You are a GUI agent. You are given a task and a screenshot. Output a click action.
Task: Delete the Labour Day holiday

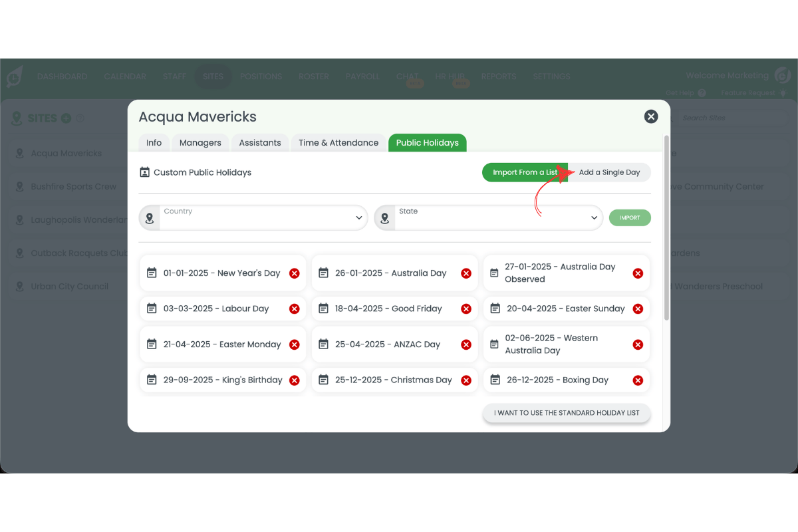295,309
